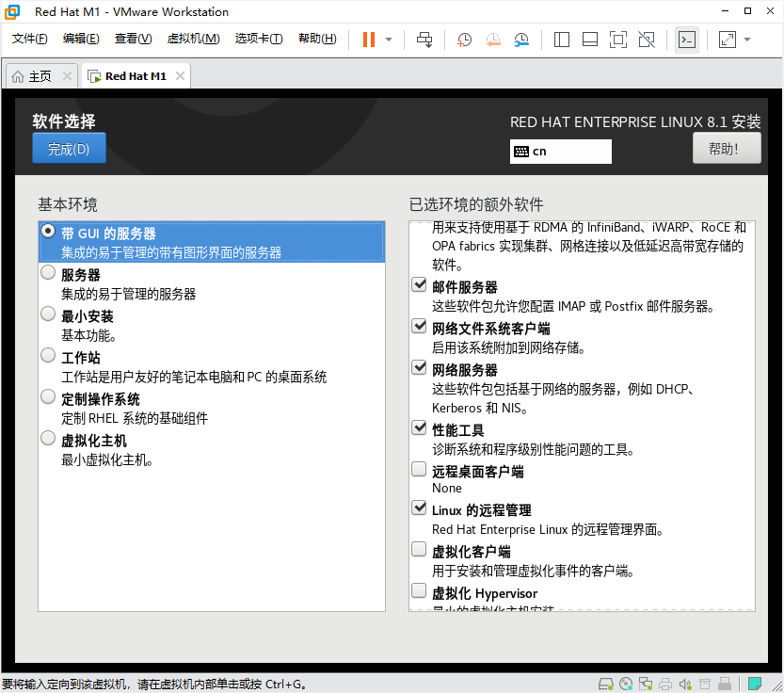Click the CD/DVD drive status icon

tap(626, 684)
